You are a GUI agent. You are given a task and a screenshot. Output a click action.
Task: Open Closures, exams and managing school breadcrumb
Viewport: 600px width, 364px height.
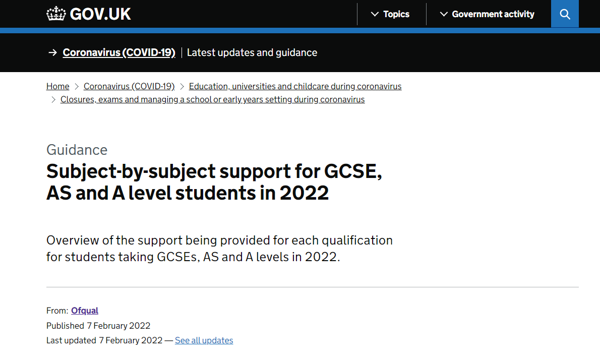pos(212,99)
